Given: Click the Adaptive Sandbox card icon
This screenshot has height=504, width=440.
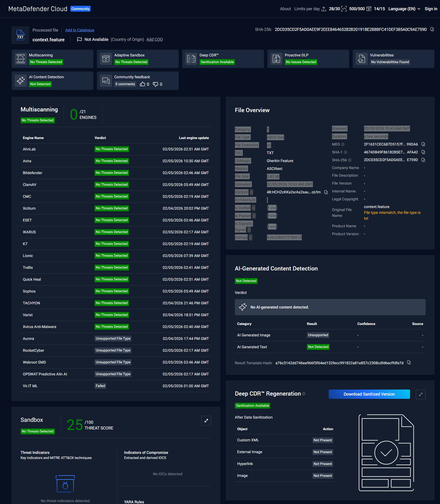Looking at the screenshot, I should click(x=106, y=59).
